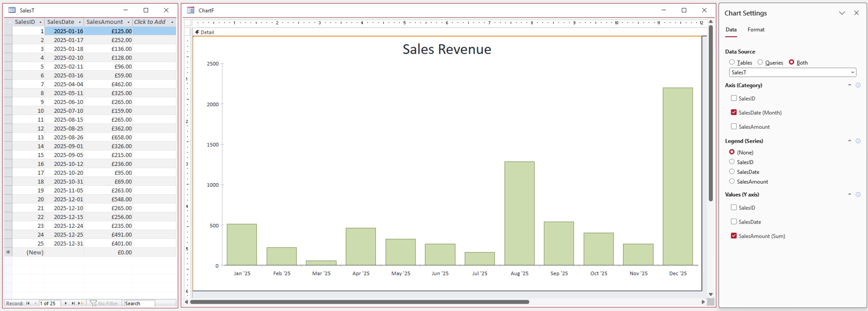Close the Chart Settings pane
Image resolution: width=868 pixels, height=311 pixels.
click(856, 13)
